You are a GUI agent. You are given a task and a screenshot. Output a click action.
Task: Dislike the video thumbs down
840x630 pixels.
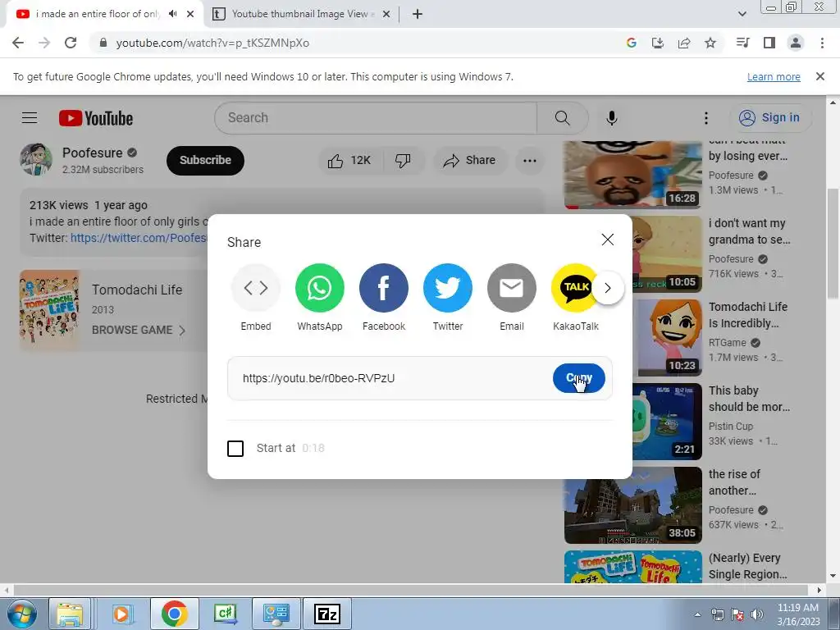click(404, 160)
